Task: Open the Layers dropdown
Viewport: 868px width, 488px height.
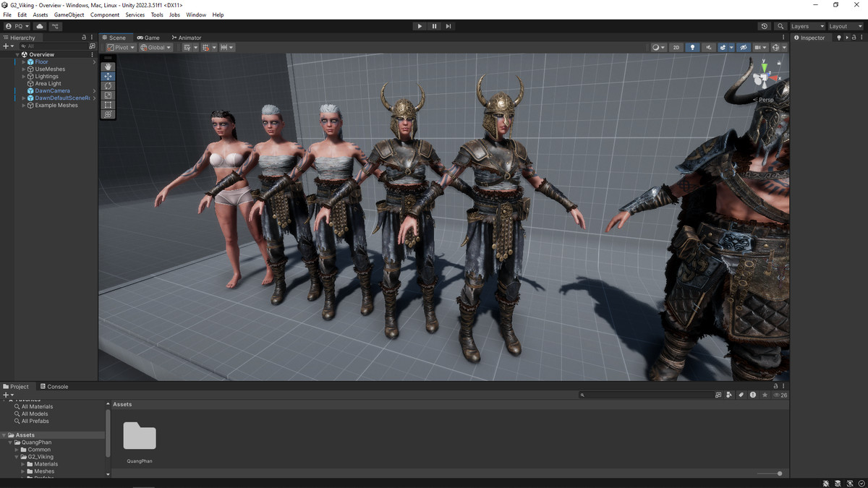Action: (x=807, y=26)
